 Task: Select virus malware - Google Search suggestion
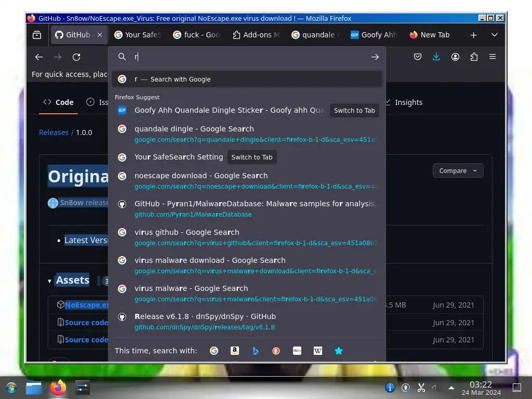[x=247, y=294]
